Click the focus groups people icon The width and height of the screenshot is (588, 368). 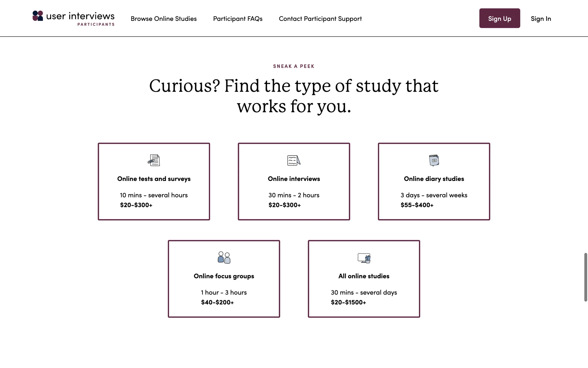point(224,258)
